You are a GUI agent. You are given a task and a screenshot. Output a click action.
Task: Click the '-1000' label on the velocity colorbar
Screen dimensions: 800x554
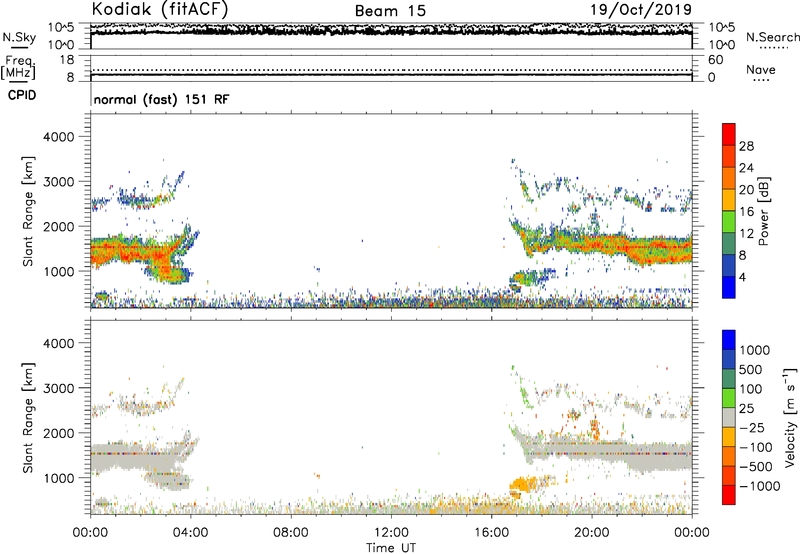(x=760, y=486)
